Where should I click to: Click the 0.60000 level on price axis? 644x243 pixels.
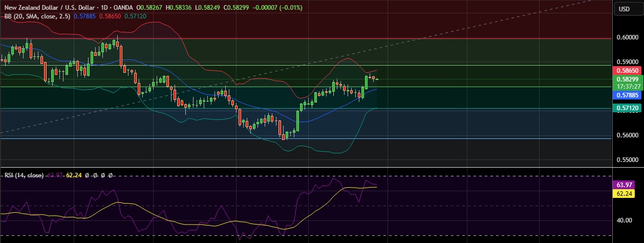click(627, 37)
